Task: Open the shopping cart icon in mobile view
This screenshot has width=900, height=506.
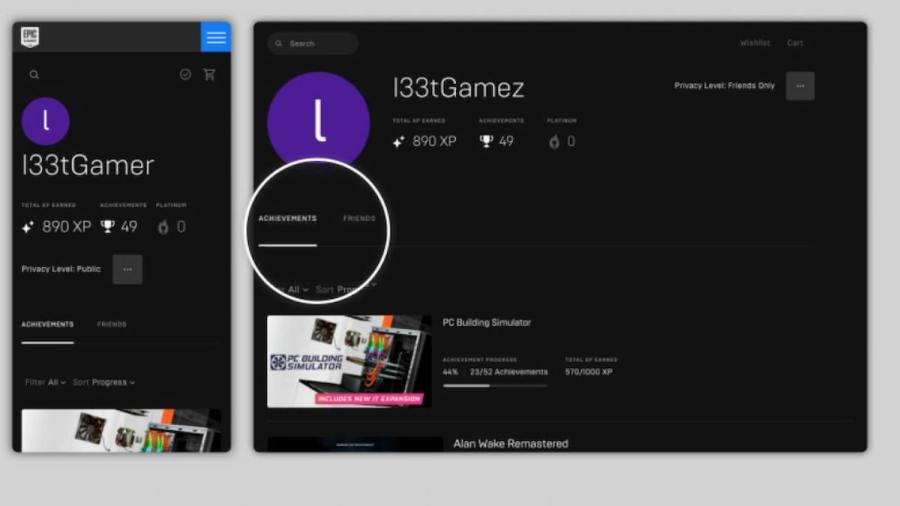Action: click(209, 74)
